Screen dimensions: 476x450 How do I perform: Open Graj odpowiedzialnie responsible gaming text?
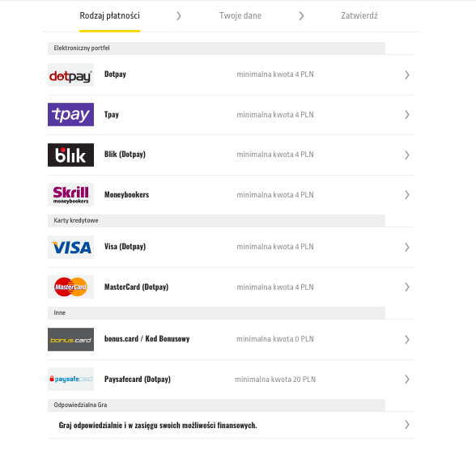point(158,426)
